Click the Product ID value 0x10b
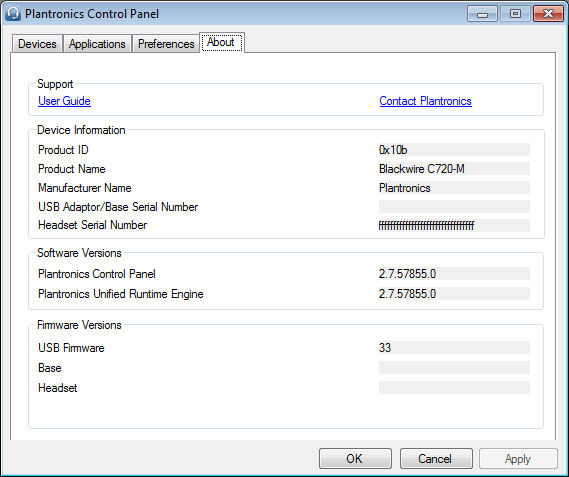The height and width of the screenshot is (477, 569). [x=454, y=150]
